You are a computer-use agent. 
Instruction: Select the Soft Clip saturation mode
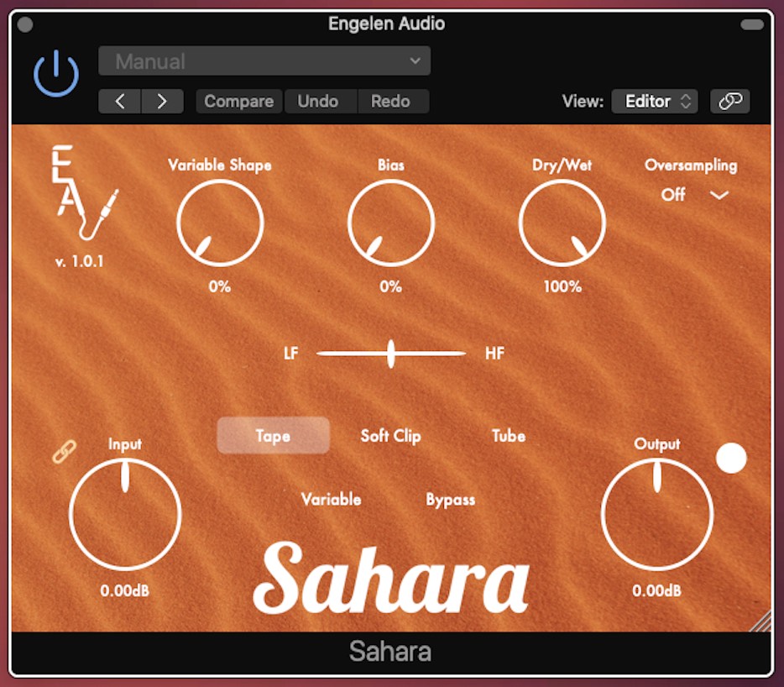pos(390,436)
